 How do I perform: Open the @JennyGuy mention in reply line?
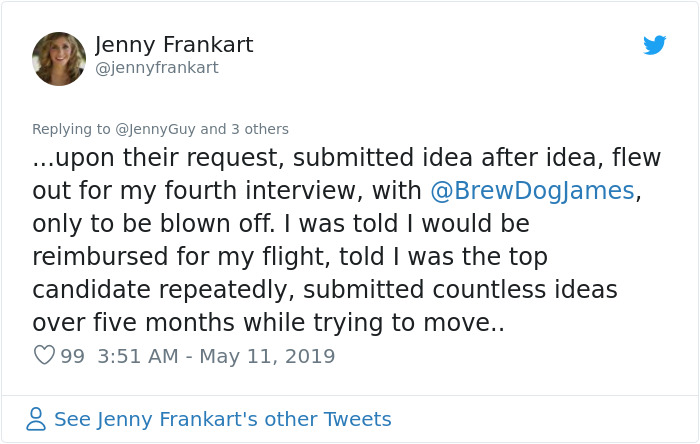coord(155,129)
